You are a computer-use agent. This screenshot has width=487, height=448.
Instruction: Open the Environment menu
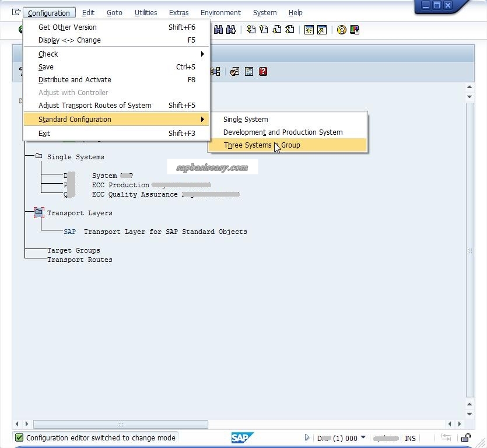tap(220, 13)
